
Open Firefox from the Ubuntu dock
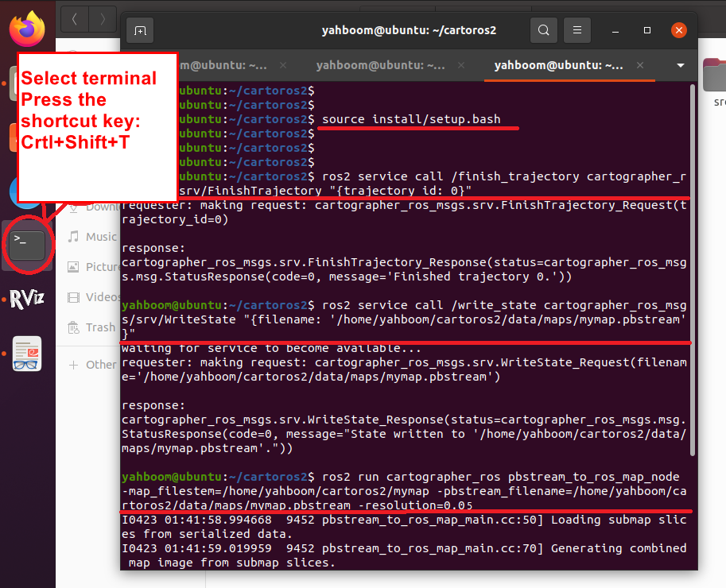(27, 29)
